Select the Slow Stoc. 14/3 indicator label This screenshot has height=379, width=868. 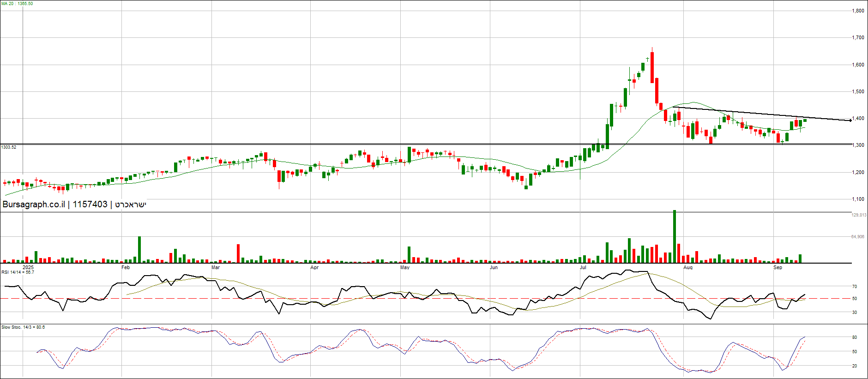click(23, 327)
